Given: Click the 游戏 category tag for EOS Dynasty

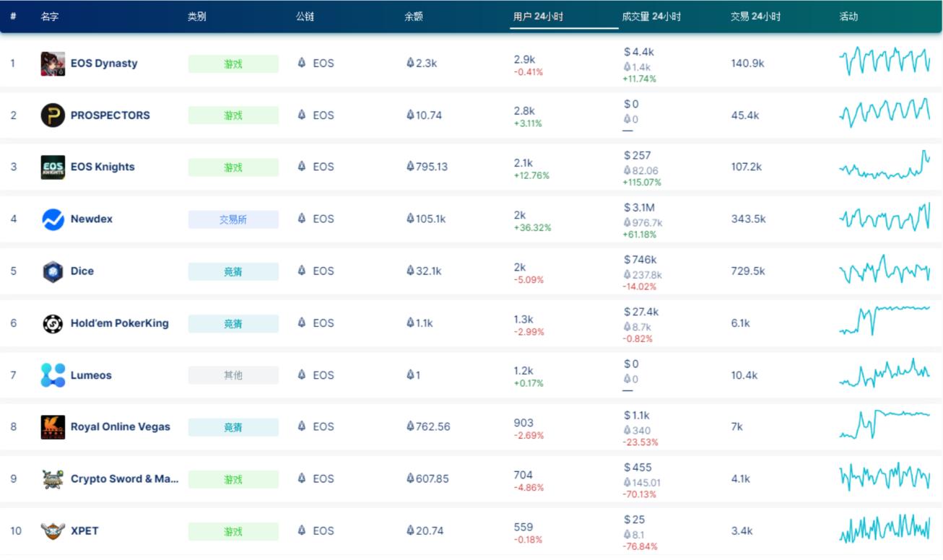Looking at the screenshot, I should tap(232, 64).
